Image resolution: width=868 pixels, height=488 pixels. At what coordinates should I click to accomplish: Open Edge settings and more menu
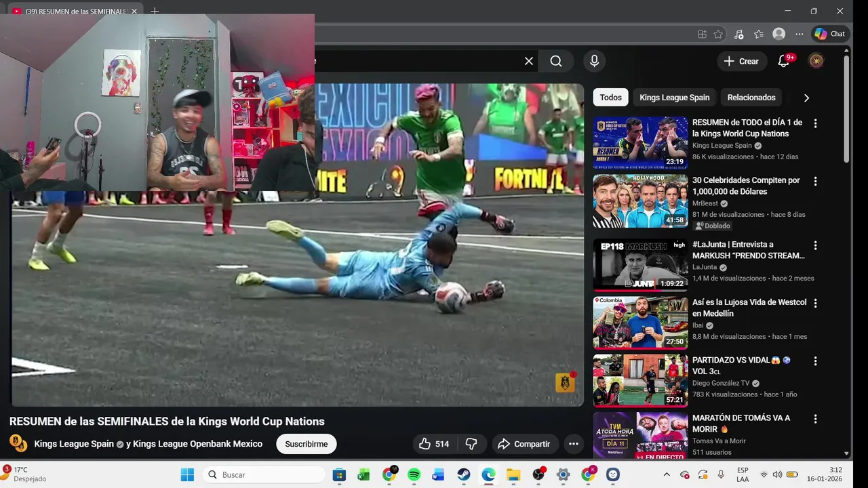click(x=800, y=34)
